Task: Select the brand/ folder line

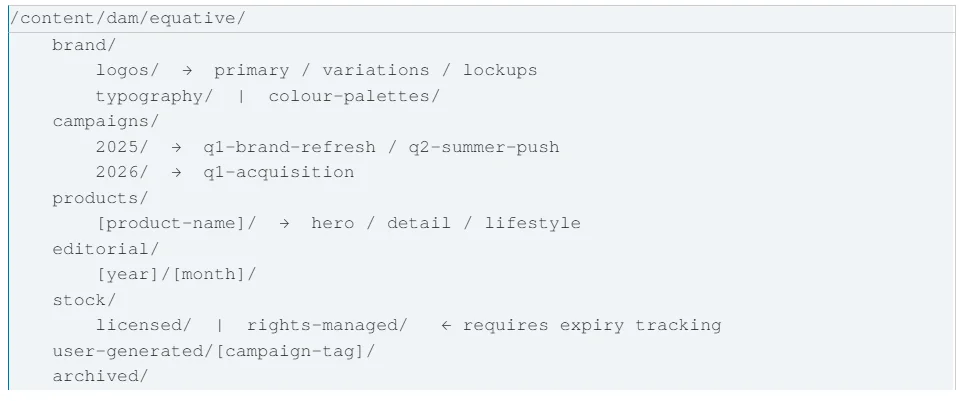Action: coord(84,45)
